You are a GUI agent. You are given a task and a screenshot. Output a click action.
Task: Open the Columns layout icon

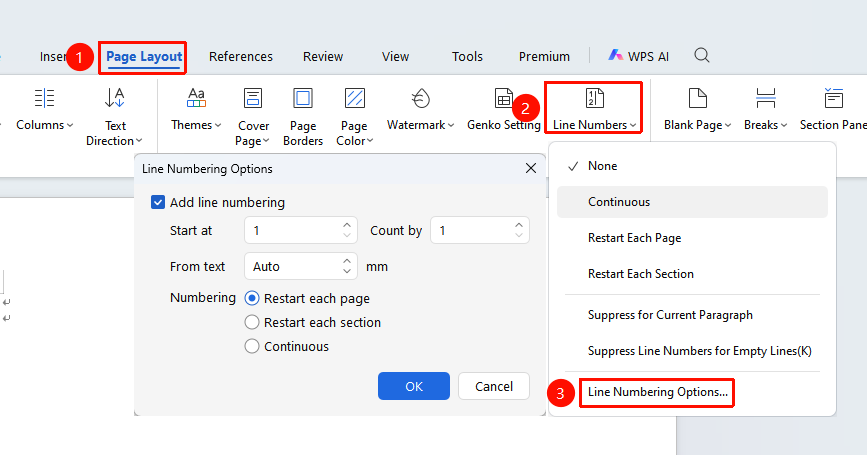coord(44,98)
